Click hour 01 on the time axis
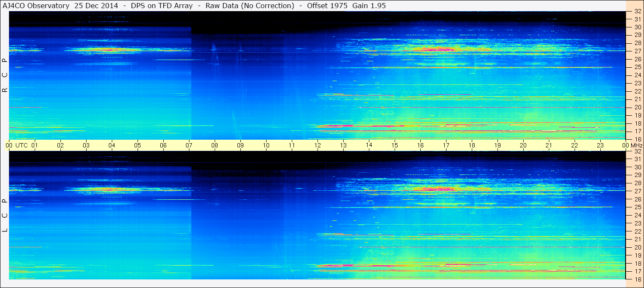The width and height of the screenshot is (644, 288). pos(35,145)
